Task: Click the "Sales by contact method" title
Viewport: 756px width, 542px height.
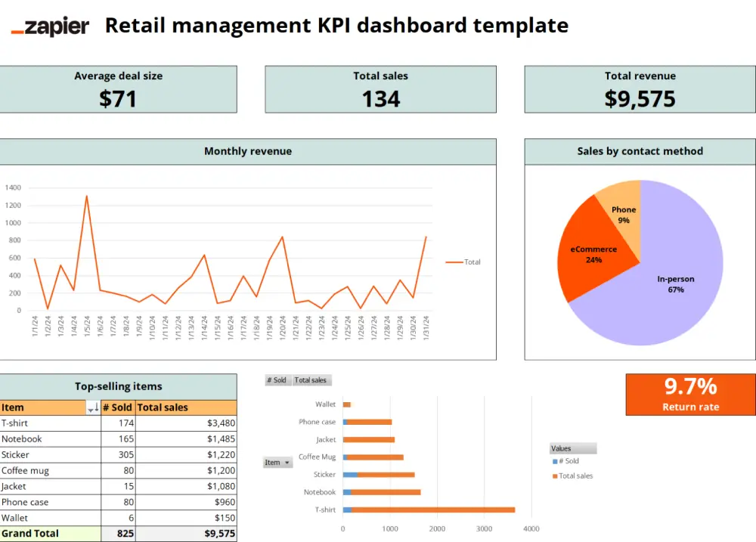Action: (640, 151)
